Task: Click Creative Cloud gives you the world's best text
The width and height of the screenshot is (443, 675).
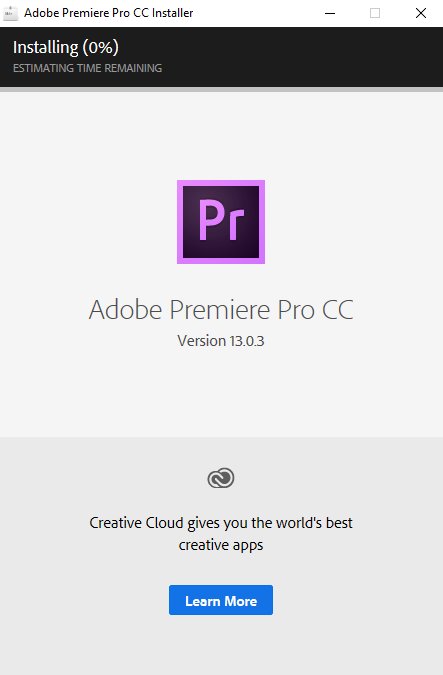Action: coord(221,523)
